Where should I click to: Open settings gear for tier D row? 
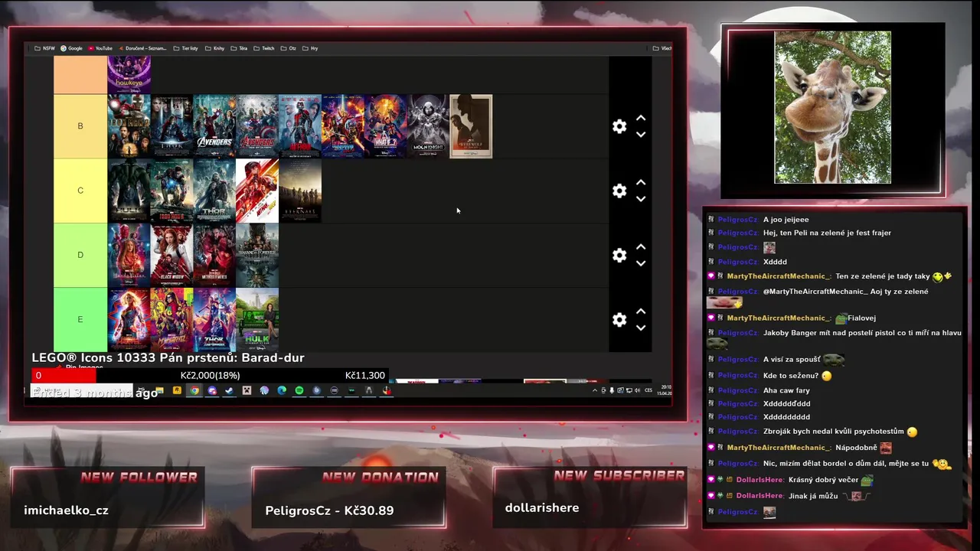click(619, 256)
